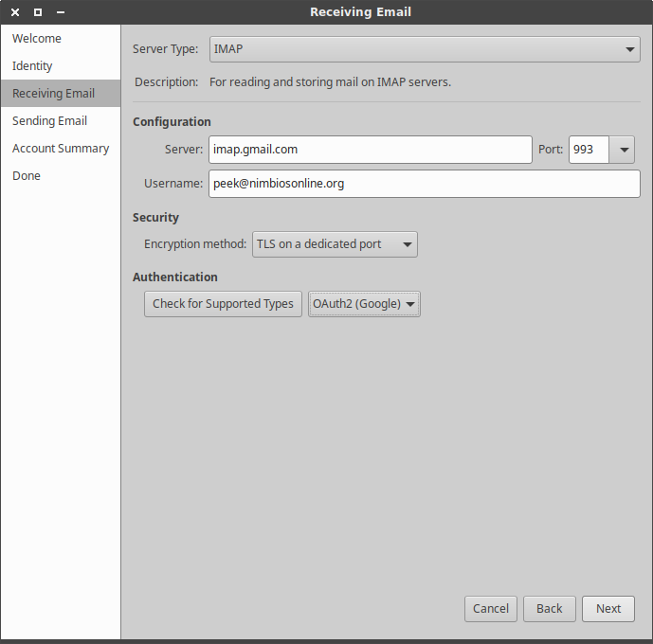Select the Done step in sidebar
This screenshot has height=644, width=653.
(x=27, y=176)
